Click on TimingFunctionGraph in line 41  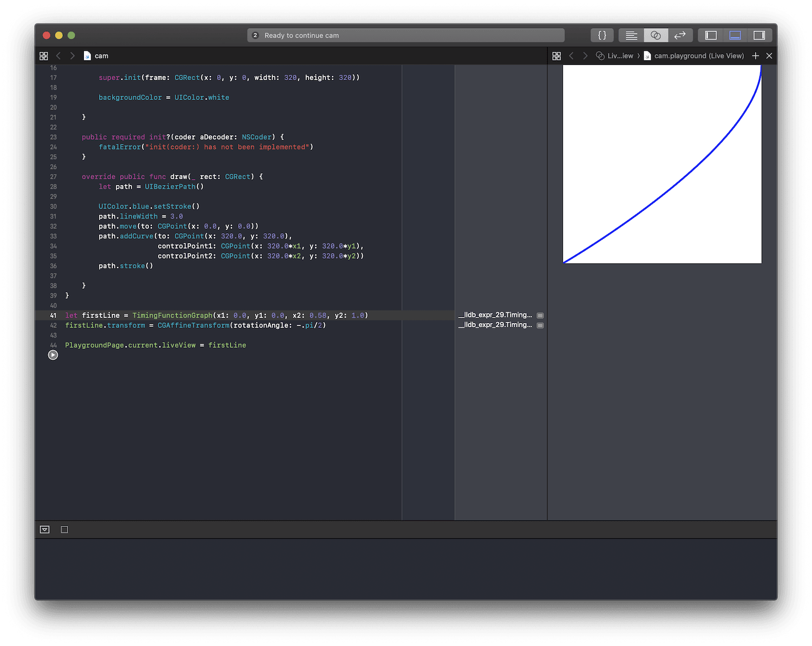pos(172,315)
